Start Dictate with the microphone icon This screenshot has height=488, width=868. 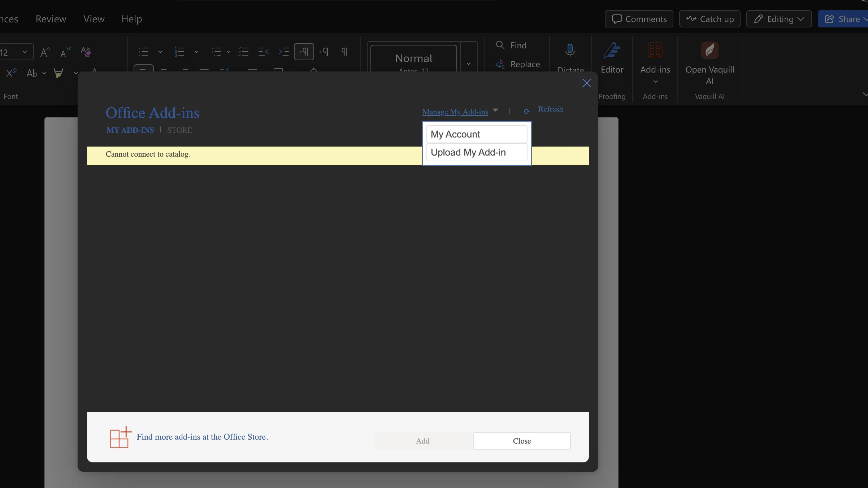pos(570,51)
